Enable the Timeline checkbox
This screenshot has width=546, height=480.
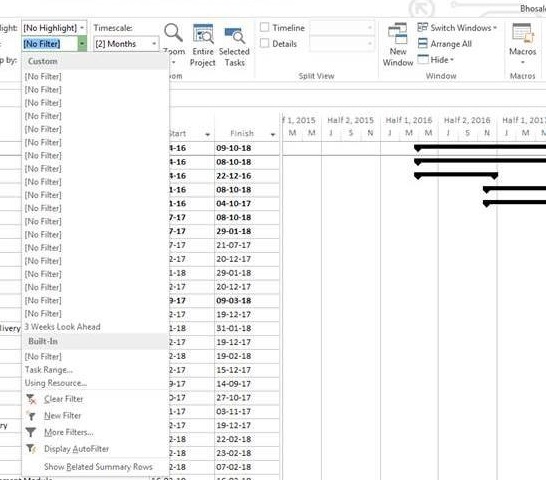click(265, 27)
